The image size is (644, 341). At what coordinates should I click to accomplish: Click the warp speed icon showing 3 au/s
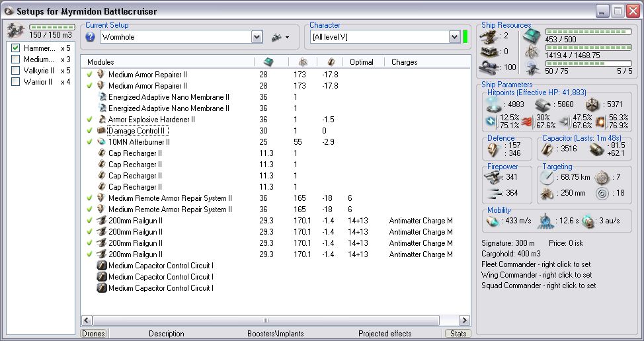pos(588,221)
